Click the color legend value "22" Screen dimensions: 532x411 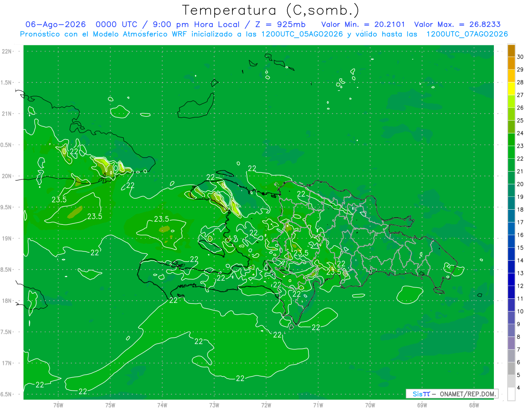[x=521, y=159]
